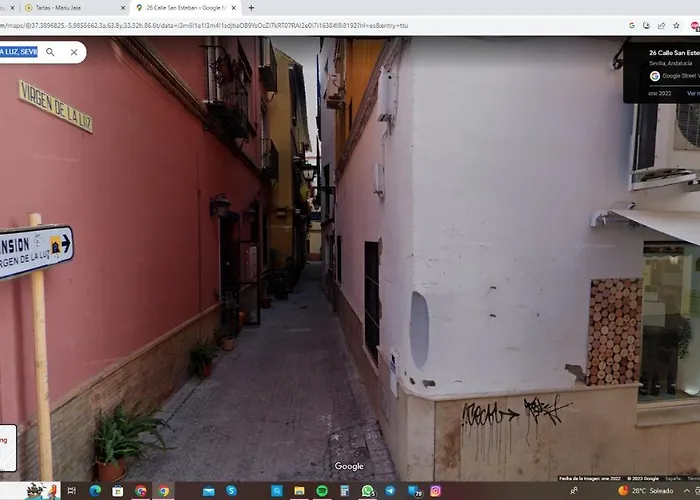Click the search magnifier icon in Maps
This screenshot has height=500, width=700.
[x=50, y=52]
